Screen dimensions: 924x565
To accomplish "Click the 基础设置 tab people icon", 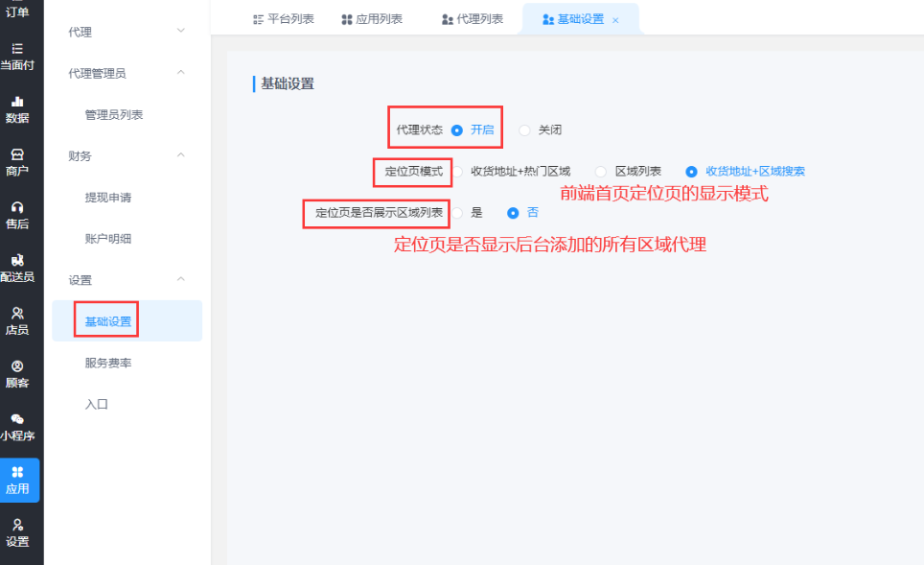I will (548, 19).
